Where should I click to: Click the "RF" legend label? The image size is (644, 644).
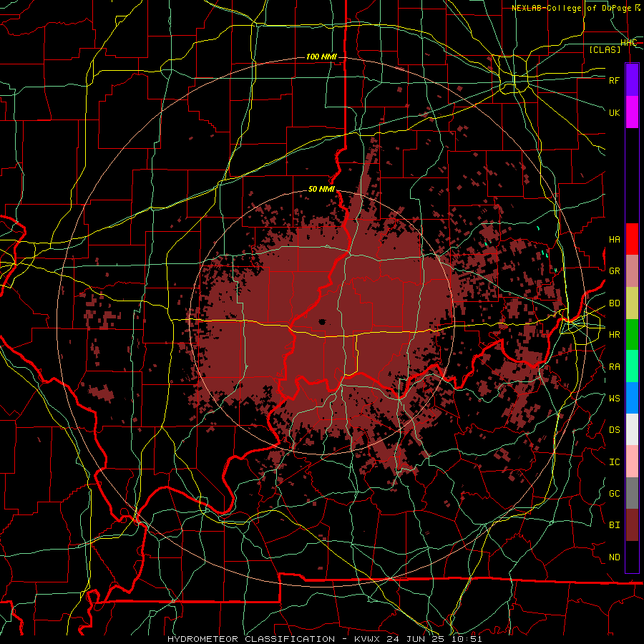(x=614, y=80)
